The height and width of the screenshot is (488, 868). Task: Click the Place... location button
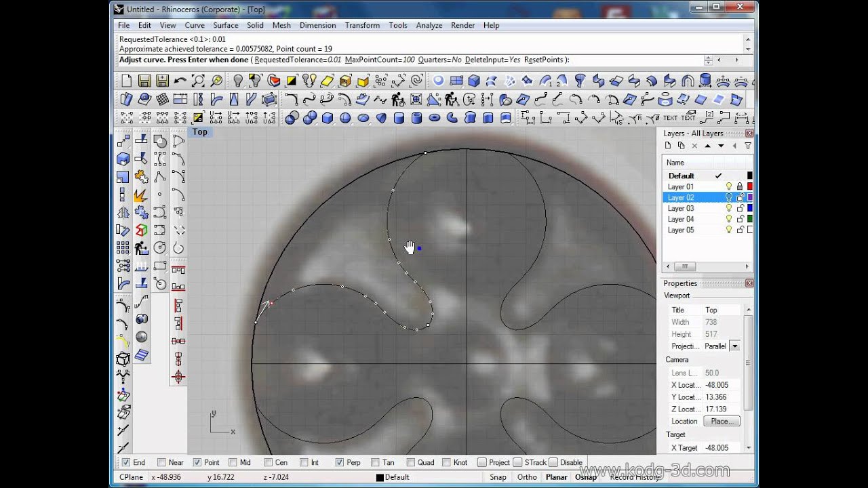[x=722, y=421]
